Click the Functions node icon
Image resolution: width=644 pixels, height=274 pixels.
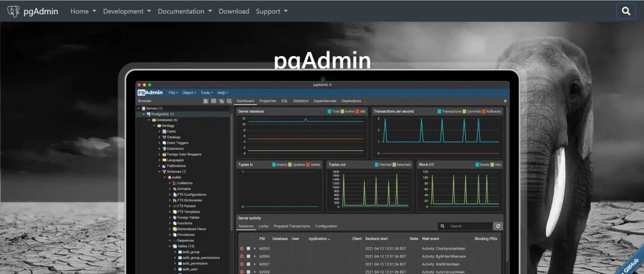[x=175, y=223]
